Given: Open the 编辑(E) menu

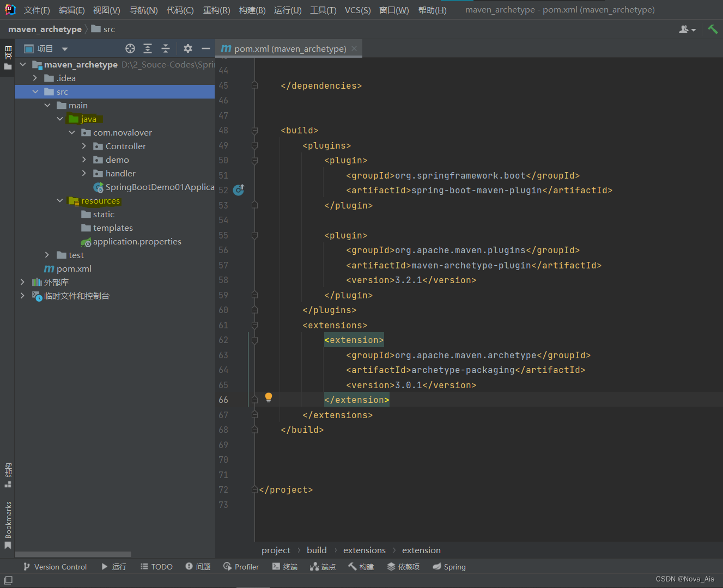Looking at the screenshot, I should click(x=71, y=10).
